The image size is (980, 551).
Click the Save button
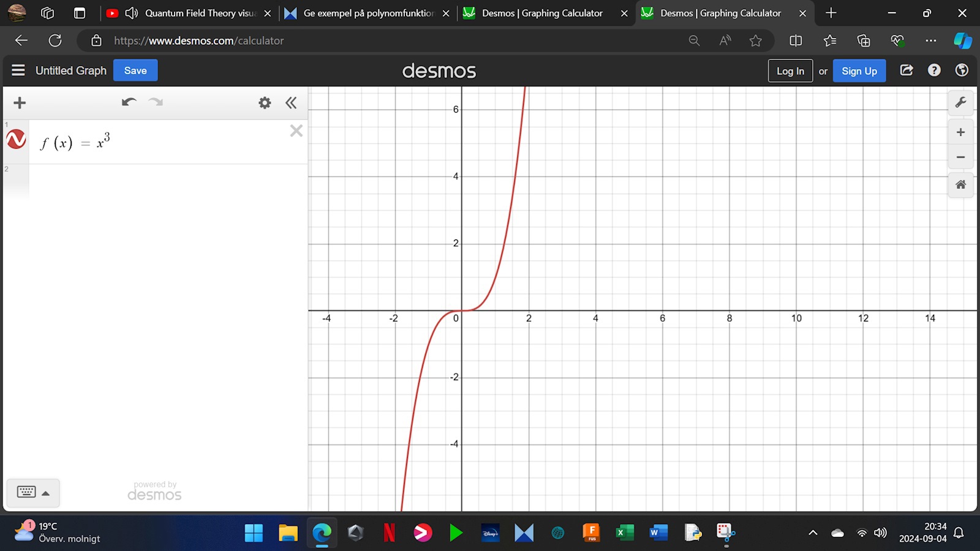click(x=135, y=70)
